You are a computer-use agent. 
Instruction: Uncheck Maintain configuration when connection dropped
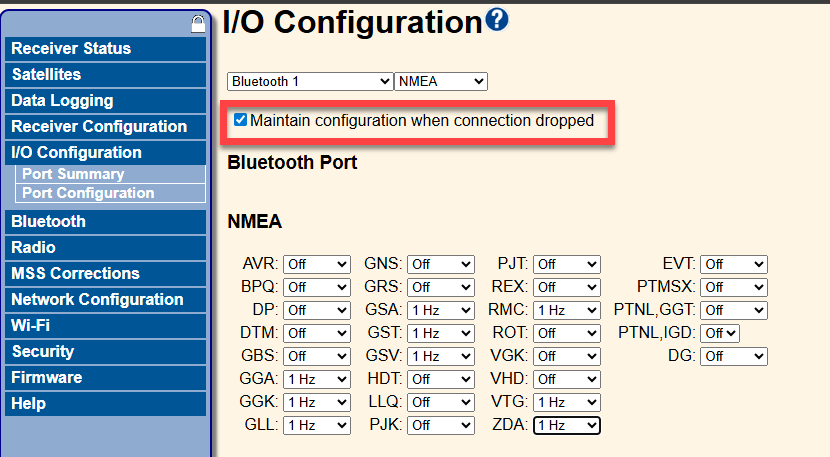tap(240, 121)
